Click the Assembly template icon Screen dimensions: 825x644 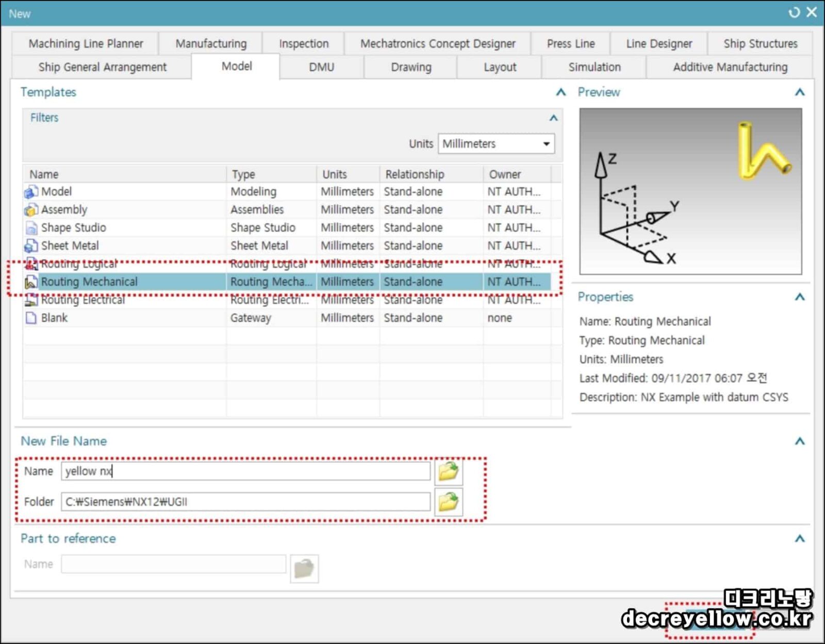(31, 210)
